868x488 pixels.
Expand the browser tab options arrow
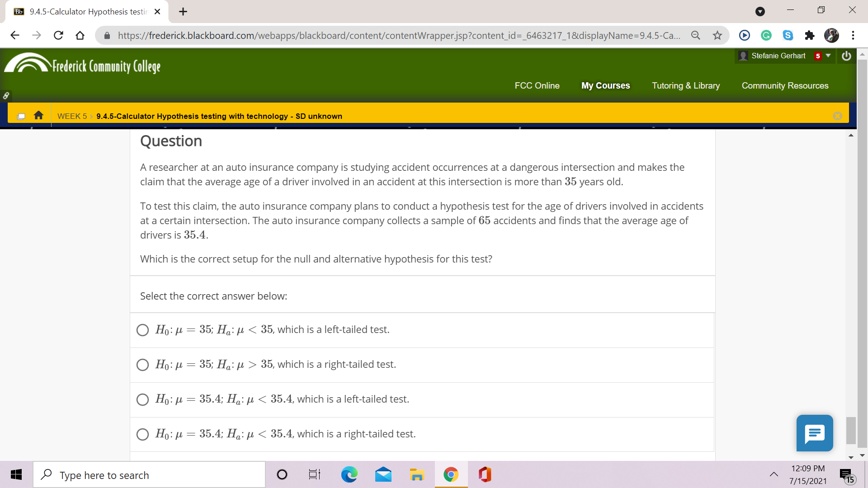tap(759, 10)
